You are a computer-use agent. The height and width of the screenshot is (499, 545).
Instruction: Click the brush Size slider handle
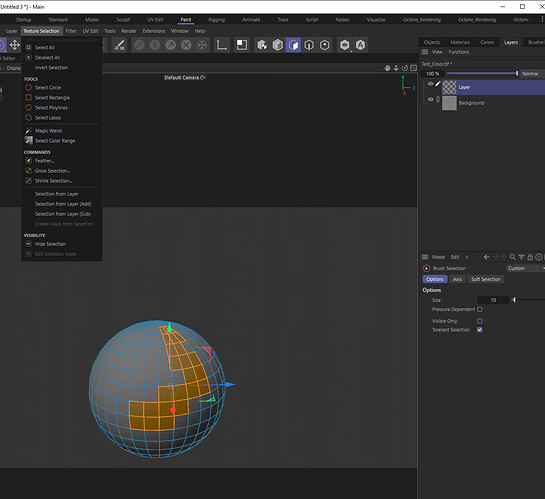pos(514,300)
